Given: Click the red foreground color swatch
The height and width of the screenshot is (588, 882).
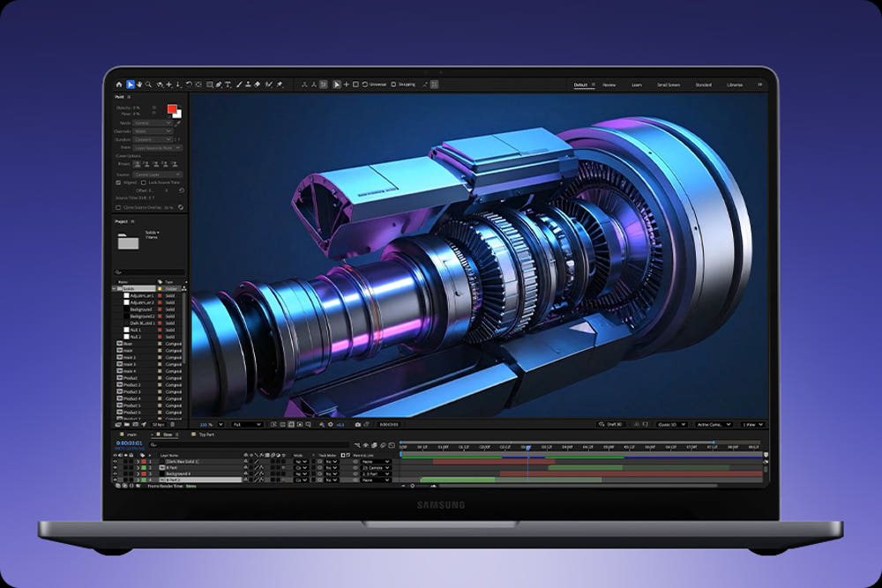Looking at the screenshot, I should pyautogui.click(x=172, y=108).
